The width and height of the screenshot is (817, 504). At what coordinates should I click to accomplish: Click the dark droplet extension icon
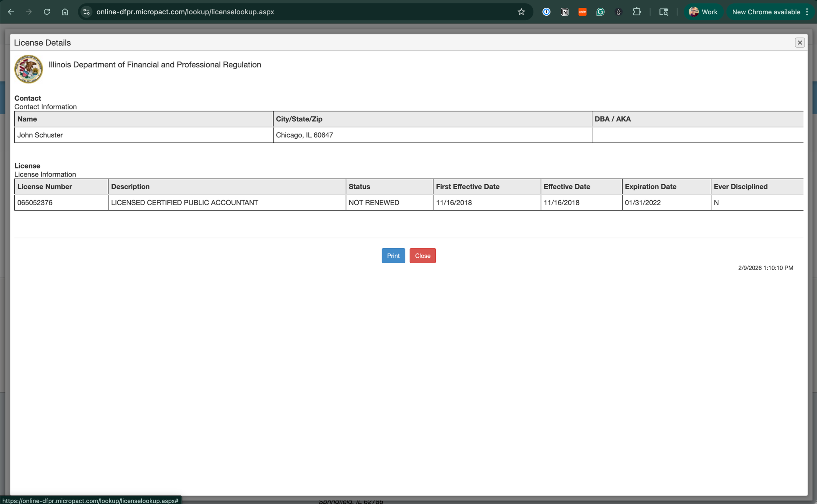point(618,12)
